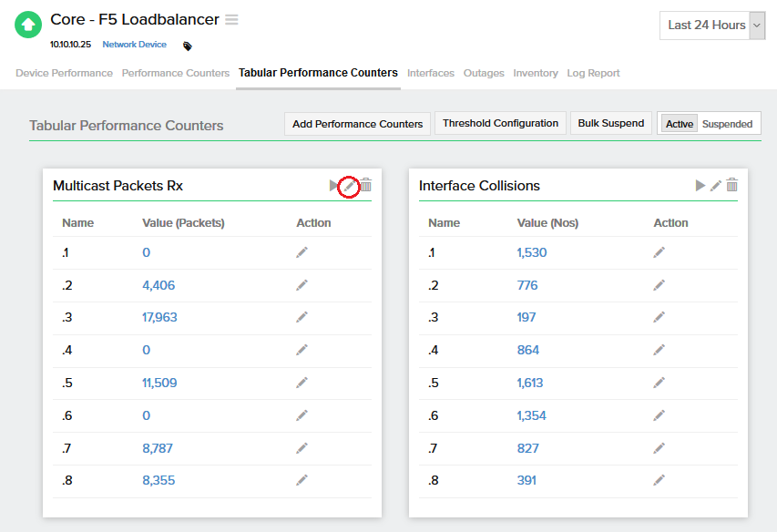The height and width of the screenshot is (532, 777).
Task: Select the Active counters toggle
Action: (679, 124)
